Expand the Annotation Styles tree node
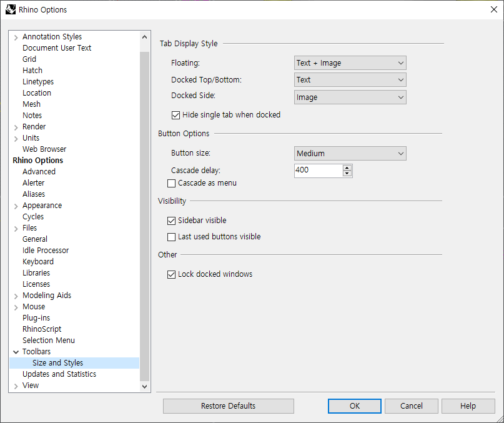The image size is (504, 423). 16,37
